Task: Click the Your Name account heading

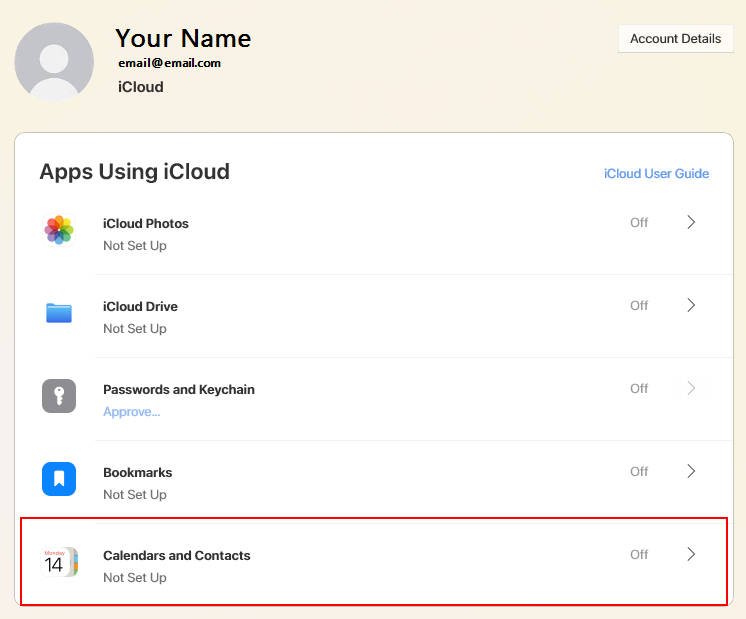Action: pos(183,38)
